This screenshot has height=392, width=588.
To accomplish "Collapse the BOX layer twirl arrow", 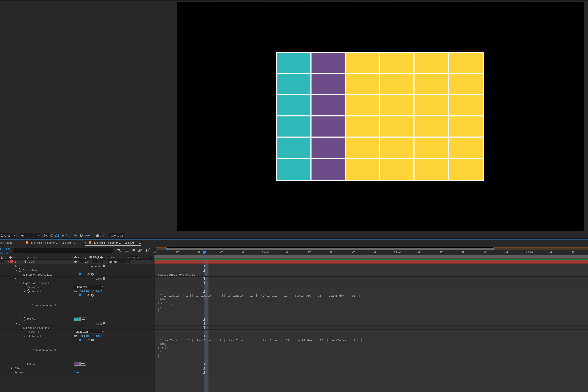I will pos(8,262).
